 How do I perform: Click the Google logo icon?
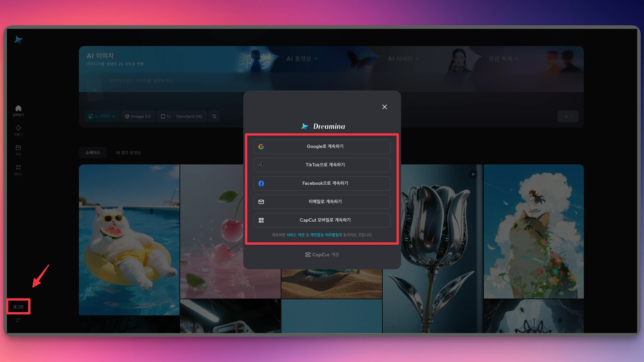[x=261, y=147]
